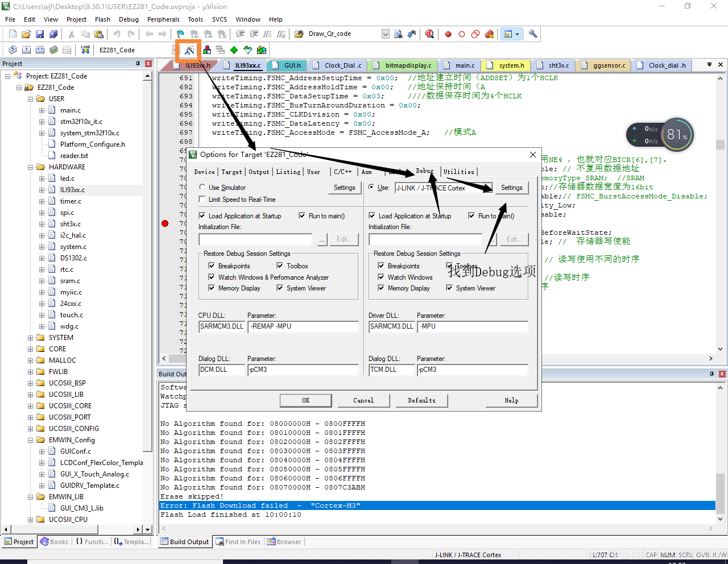This screenshot has width=728, height=564.
Task: Open the C/C++ tab in Options dialog
Action: [x=343, y=172]
